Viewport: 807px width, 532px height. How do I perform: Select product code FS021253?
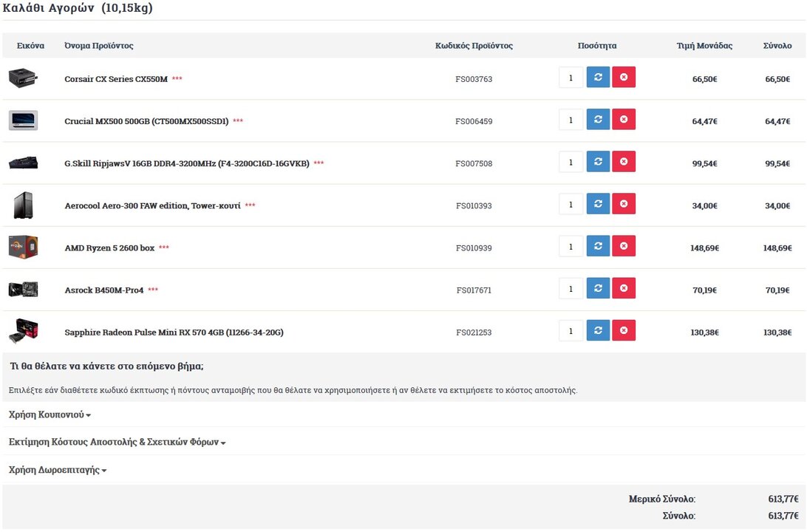[x=474, y=332]
